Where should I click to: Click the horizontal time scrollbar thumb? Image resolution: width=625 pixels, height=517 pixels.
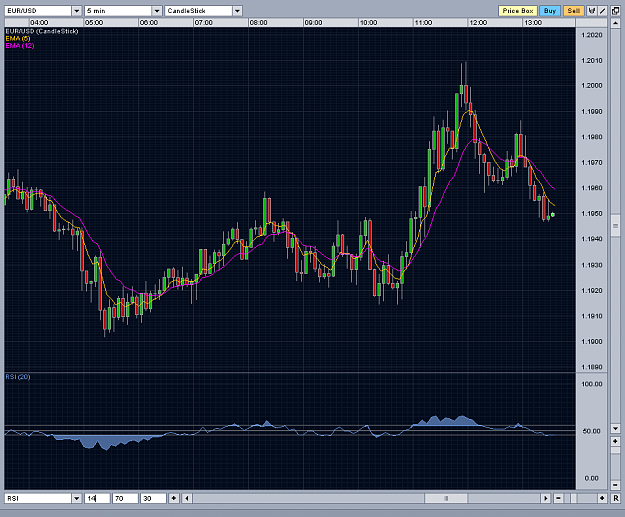coord(446,498)
